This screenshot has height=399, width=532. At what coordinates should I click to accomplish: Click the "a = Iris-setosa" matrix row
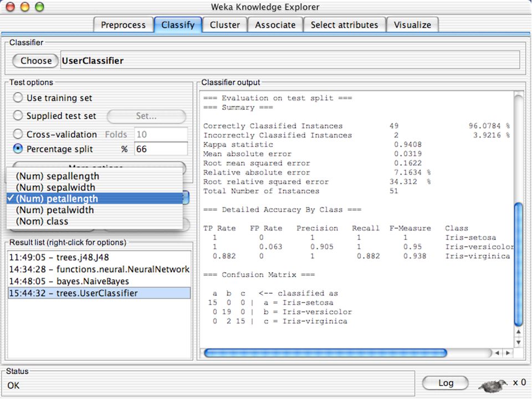(271, 303)
